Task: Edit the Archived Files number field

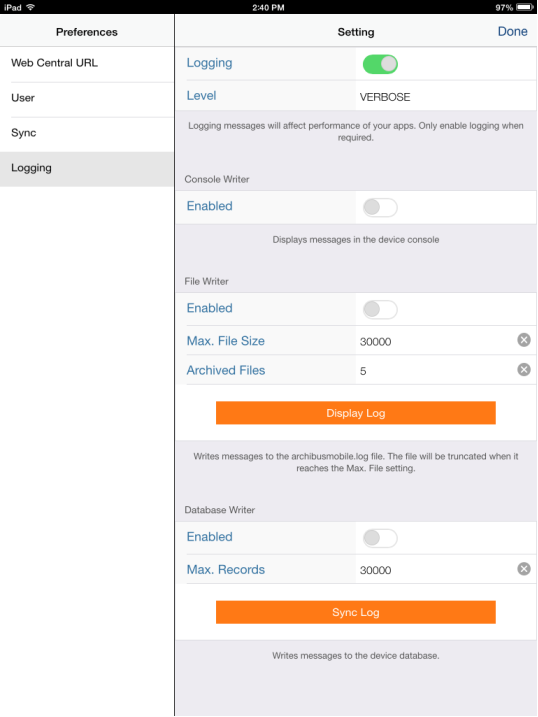Action: click(x=436, y=370)
